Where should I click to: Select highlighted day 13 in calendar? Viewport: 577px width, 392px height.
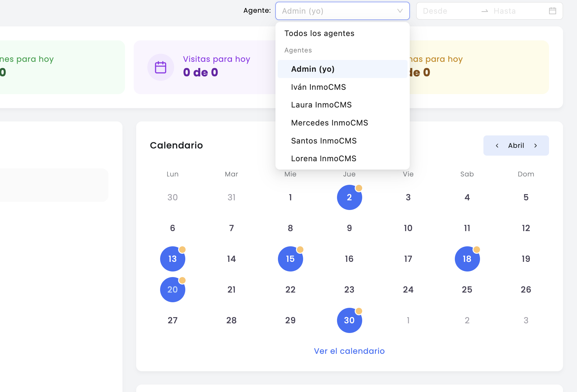(x=173, y=259)
